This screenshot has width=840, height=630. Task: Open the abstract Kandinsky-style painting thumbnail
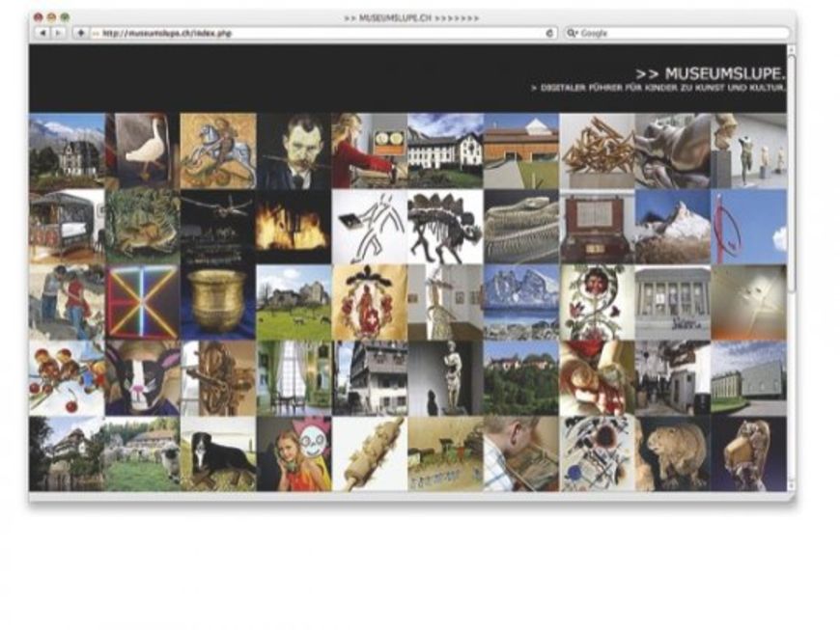pos(598,453)
